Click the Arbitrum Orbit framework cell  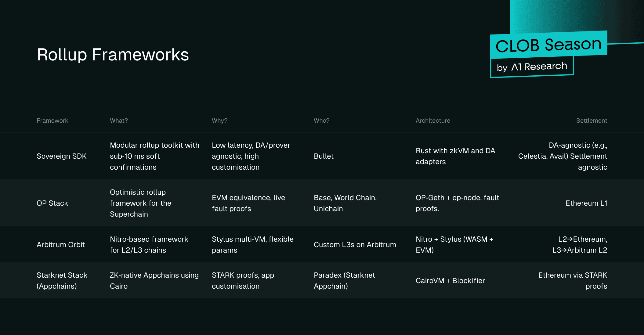[61, 245]
